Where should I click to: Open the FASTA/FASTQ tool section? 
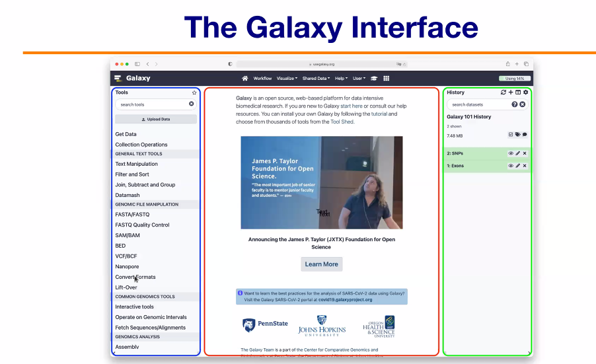132,214
